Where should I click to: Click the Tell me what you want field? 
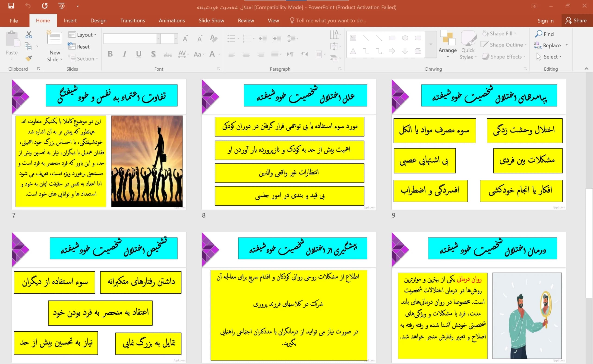pyautogui.click(x=328, y=20)
